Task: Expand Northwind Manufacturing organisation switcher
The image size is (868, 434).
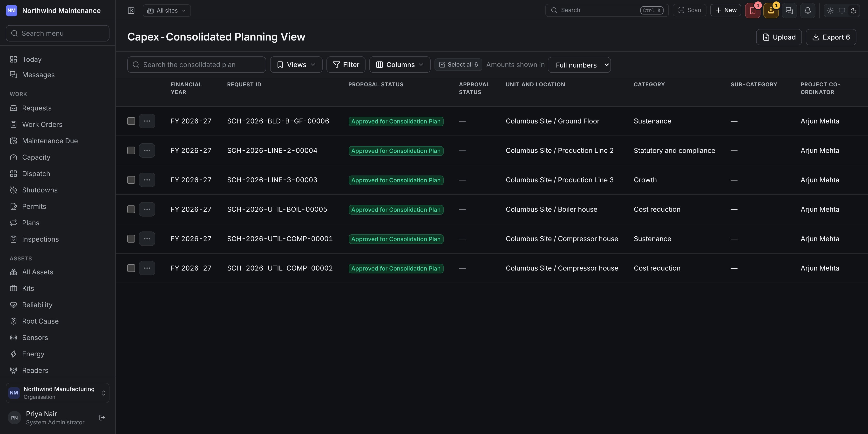Action: click(58, 393)
